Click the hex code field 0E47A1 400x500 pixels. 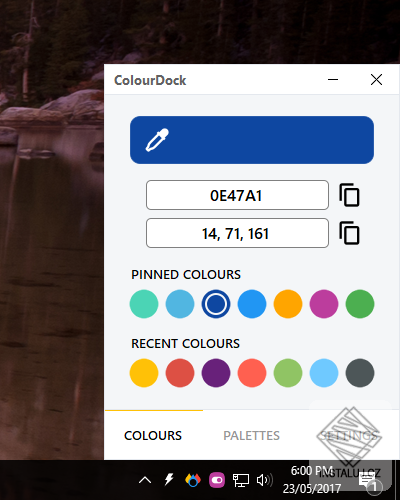pos(237,195)
